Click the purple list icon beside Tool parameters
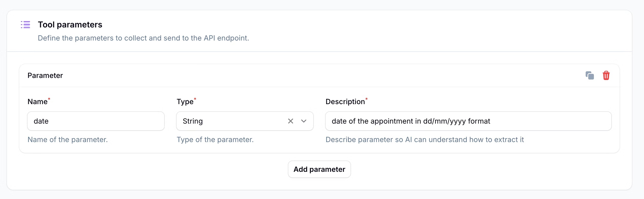Screen dimensions: 644x199 coord(25,25)
